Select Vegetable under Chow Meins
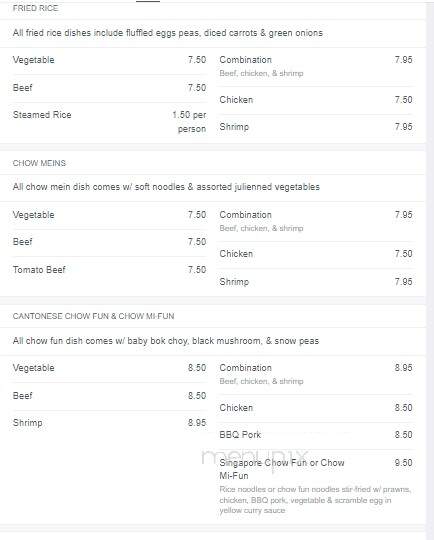The image size is (434, 540). point(109,215)
